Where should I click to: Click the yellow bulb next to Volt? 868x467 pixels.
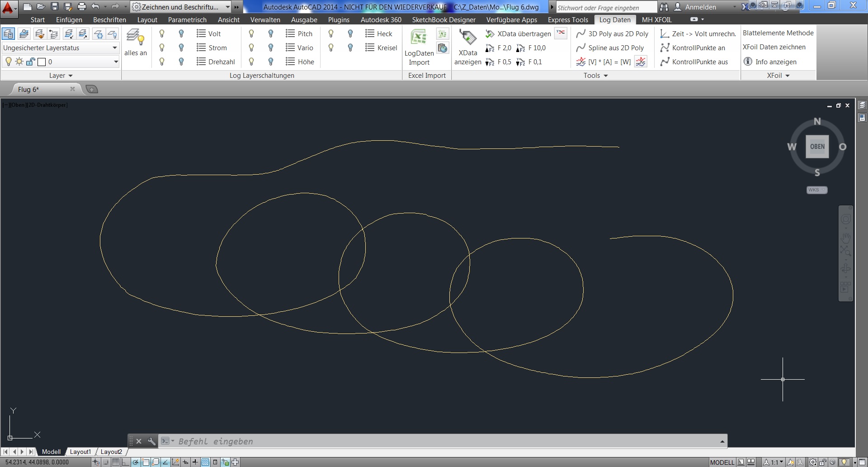pos(162,34)
